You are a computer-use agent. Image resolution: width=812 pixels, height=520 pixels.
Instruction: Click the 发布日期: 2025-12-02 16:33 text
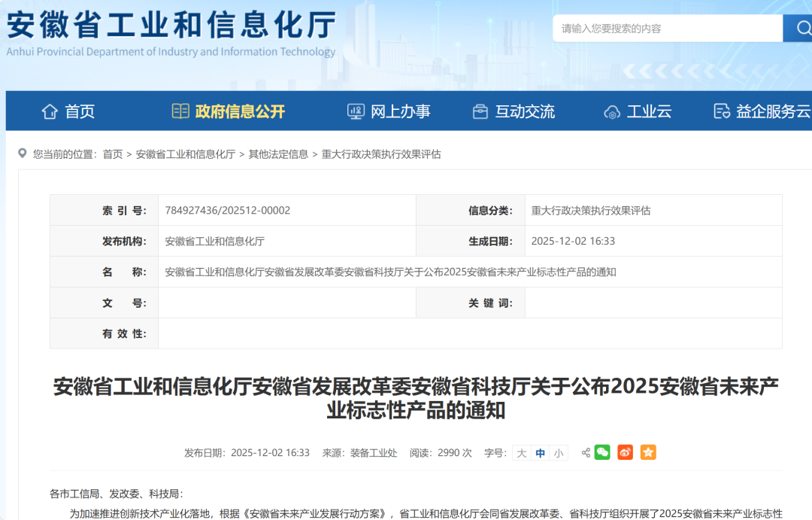[247, 453]
